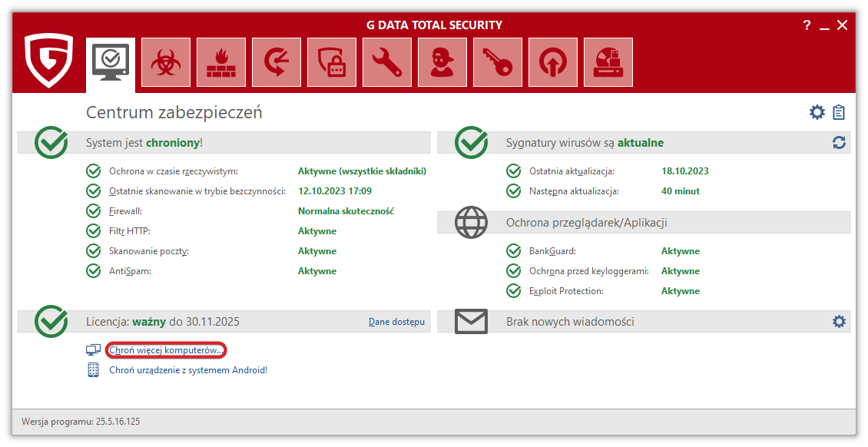Click the envelope icon for messages
This screenshot has height=447, width=868.
click(471, 321)
